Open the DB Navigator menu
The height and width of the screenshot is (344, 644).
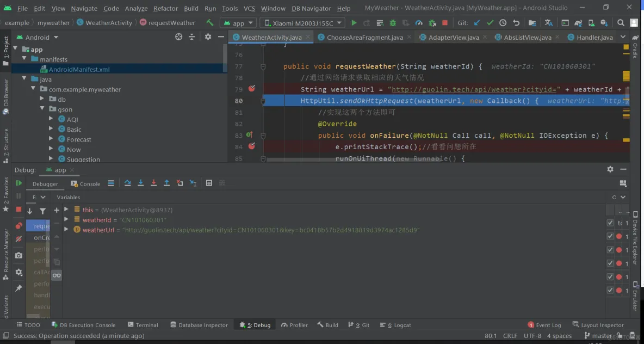tap(311, 8)
